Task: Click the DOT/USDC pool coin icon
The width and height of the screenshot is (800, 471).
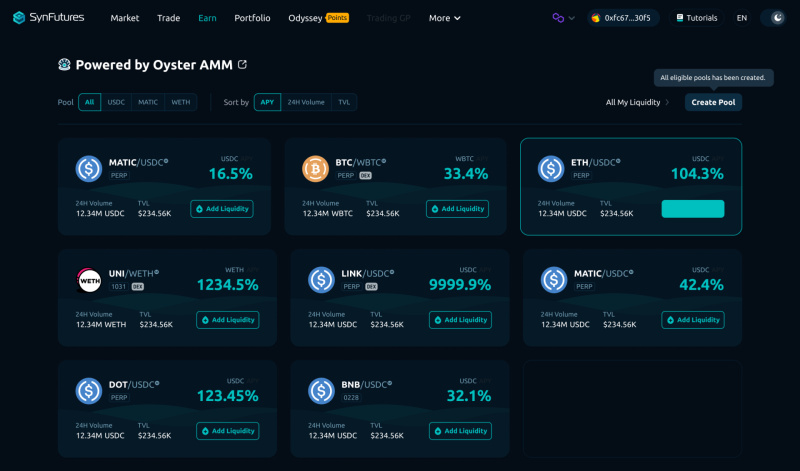Action: click(x=90, y=391)
